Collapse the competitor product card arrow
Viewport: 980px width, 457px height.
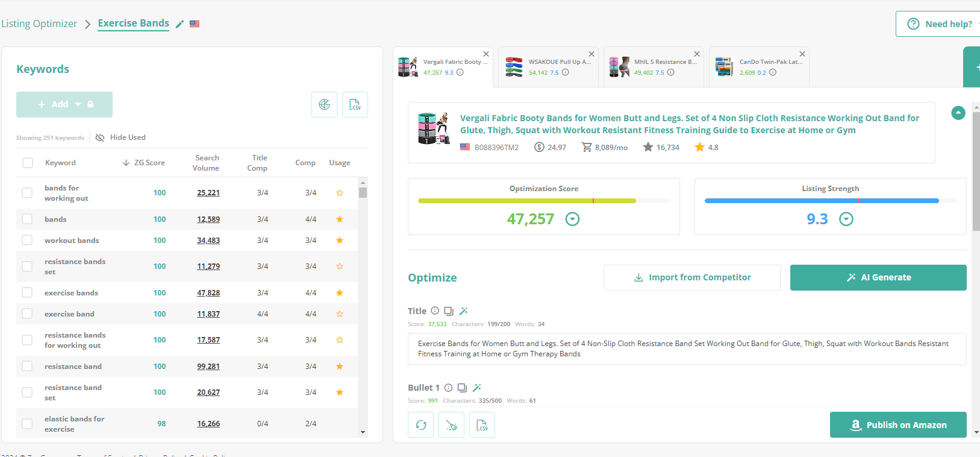pos(958,113)
